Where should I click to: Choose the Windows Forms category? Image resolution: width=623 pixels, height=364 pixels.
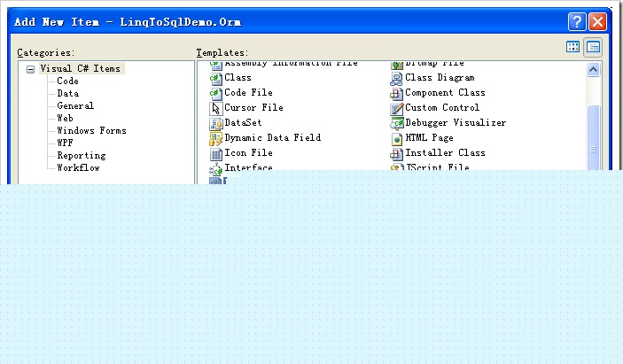92,130
